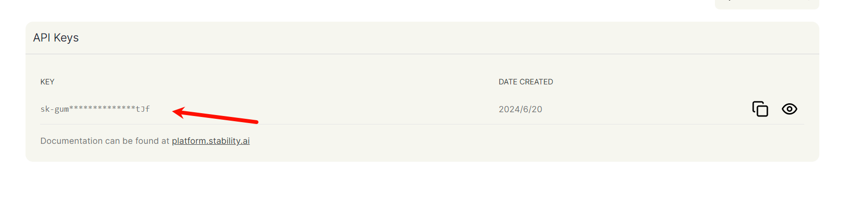
Task: Click the 'tJf' suffix of the key
Action: point(143,109)
